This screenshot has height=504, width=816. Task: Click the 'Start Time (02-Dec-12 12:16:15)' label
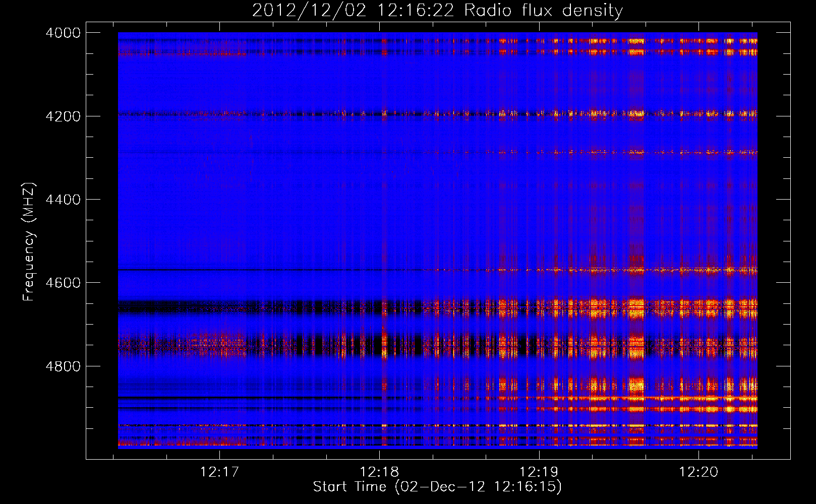pos(437,487)
